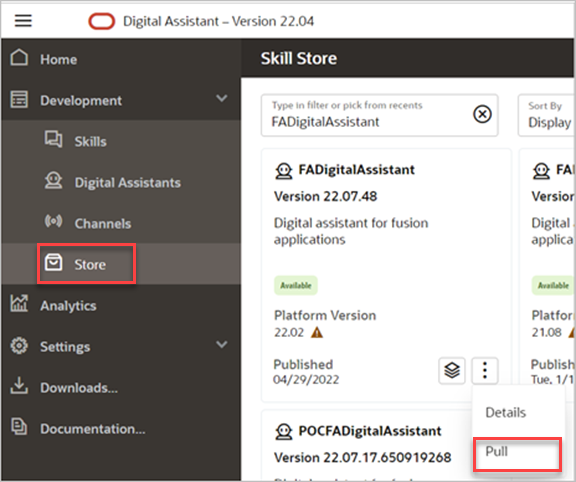Click the second card's avatar icon at right edge
This screenshot has height=482, width=576.
(541, 171)
